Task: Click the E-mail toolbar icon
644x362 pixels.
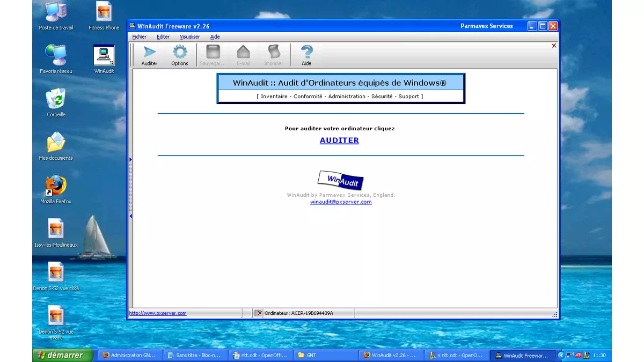Action: point(243,55)
